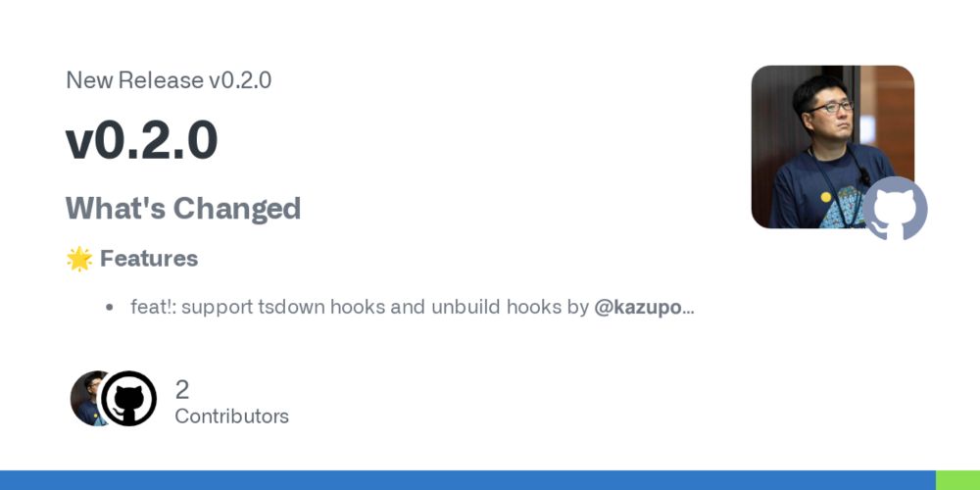Click the green language bar segment
This screenshot has width=980, height=490.
(x=957, y=480)
